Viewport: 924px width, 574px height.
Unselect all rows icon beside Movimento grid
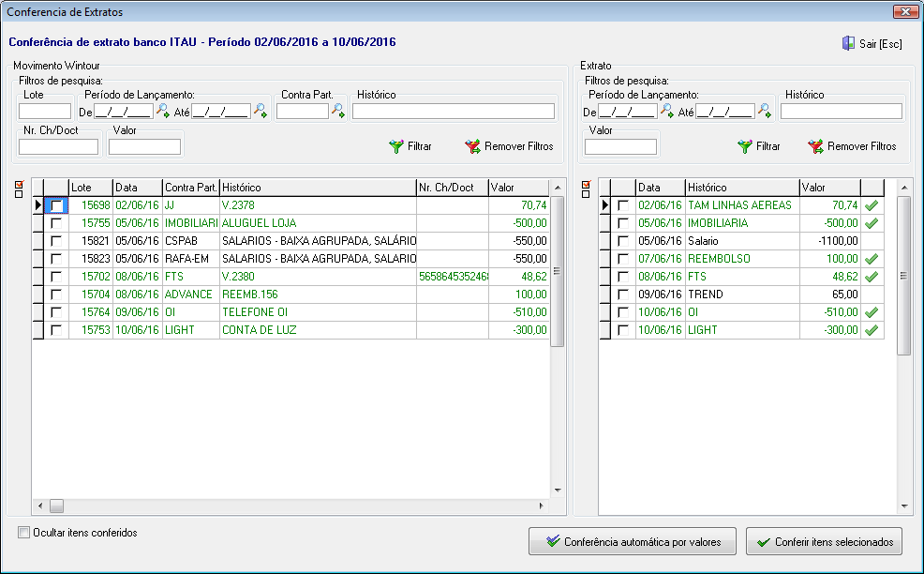(19, 194)
